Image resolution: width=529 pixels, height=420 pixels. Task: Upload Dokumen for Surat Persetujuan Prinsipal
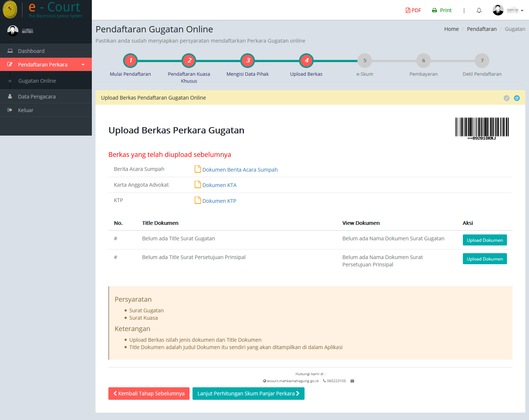tap(485, 259)
